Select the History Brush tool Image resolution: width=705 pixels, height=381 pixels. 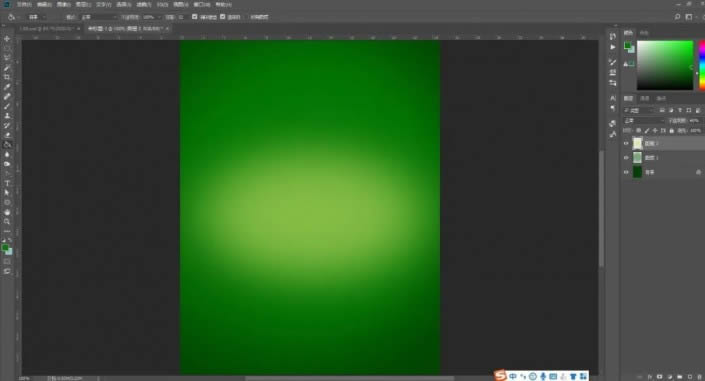click(7, 126)
